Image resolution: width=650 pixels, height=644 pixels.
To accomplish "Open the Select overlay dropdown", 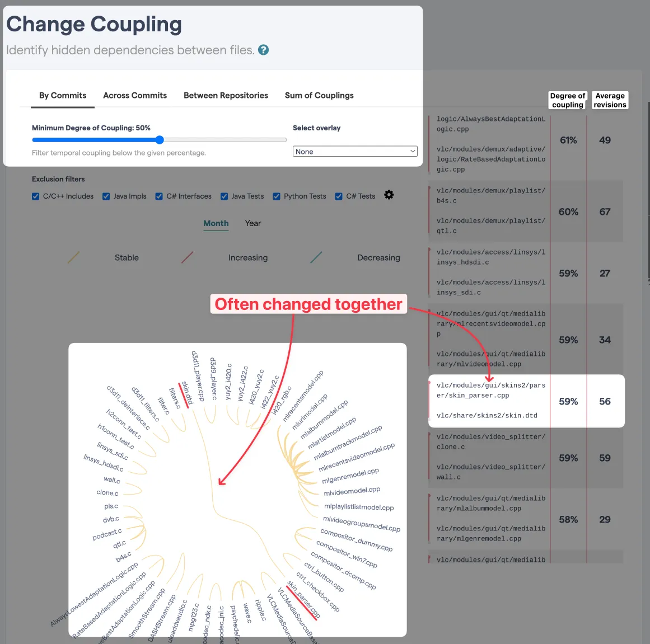I will tap(355, 152).
